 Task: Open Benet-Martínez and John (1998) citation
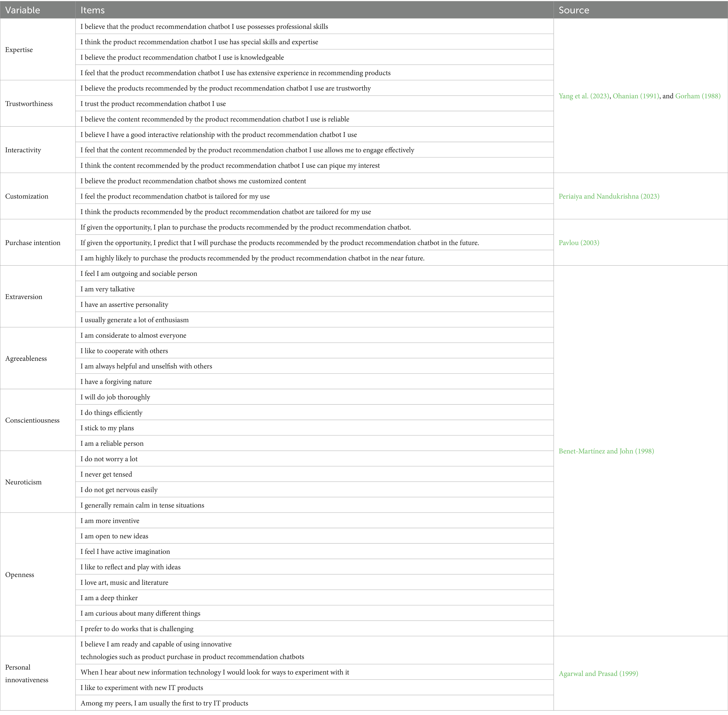(606, 451)
